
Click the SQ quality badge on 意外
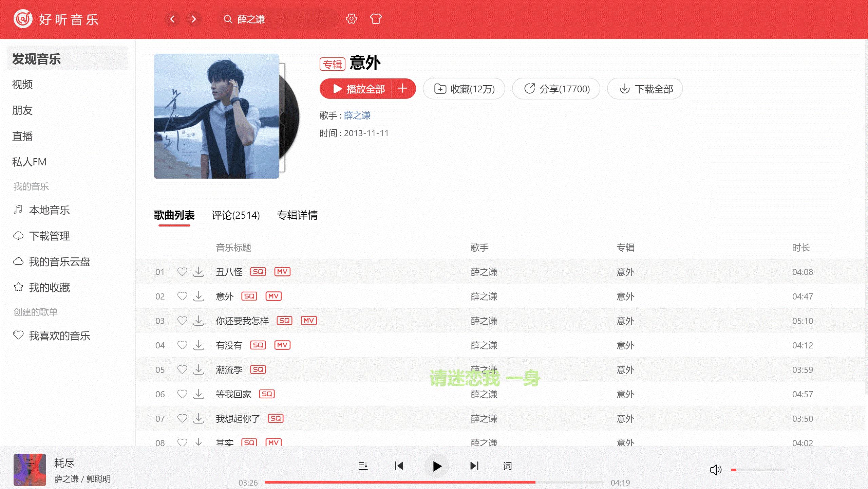(x=249, y=296)
